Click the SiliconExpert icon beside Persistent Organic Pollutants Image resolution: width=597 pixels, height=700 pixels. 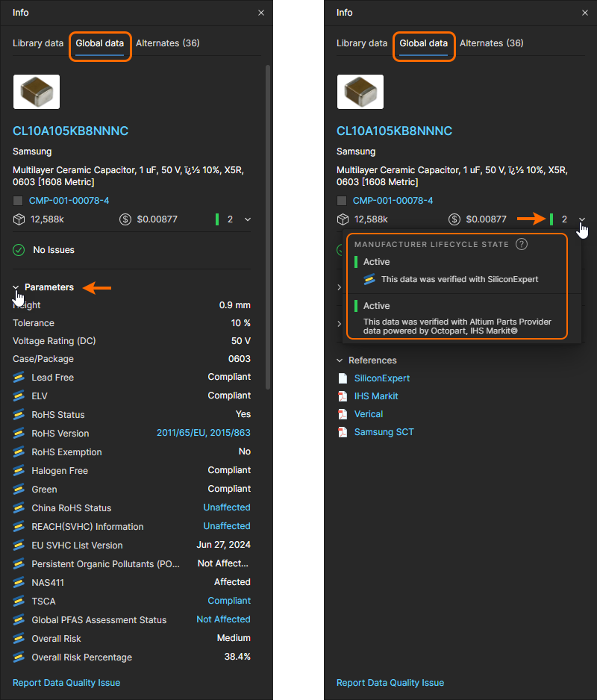point(19,564)
